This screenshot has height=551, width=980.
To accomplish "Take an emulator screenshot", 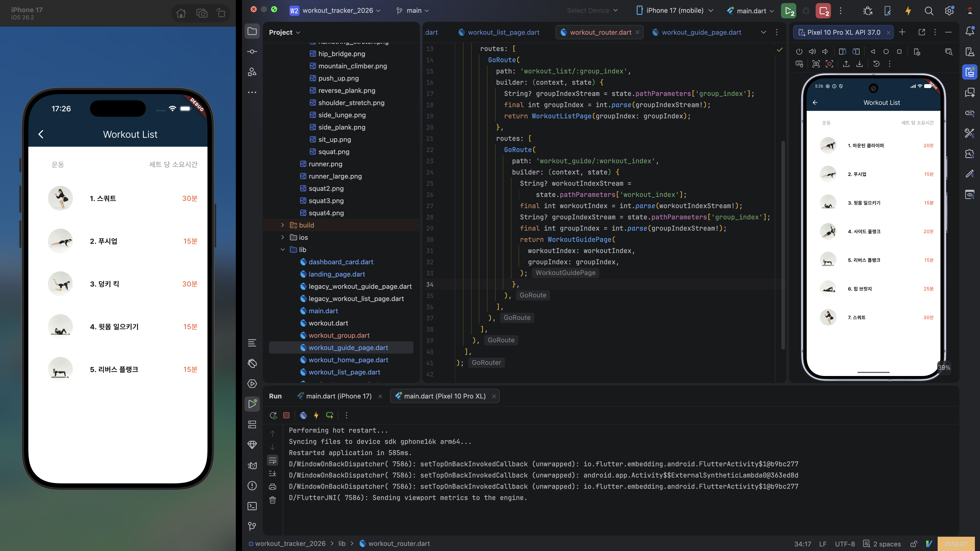I will 816,64.
